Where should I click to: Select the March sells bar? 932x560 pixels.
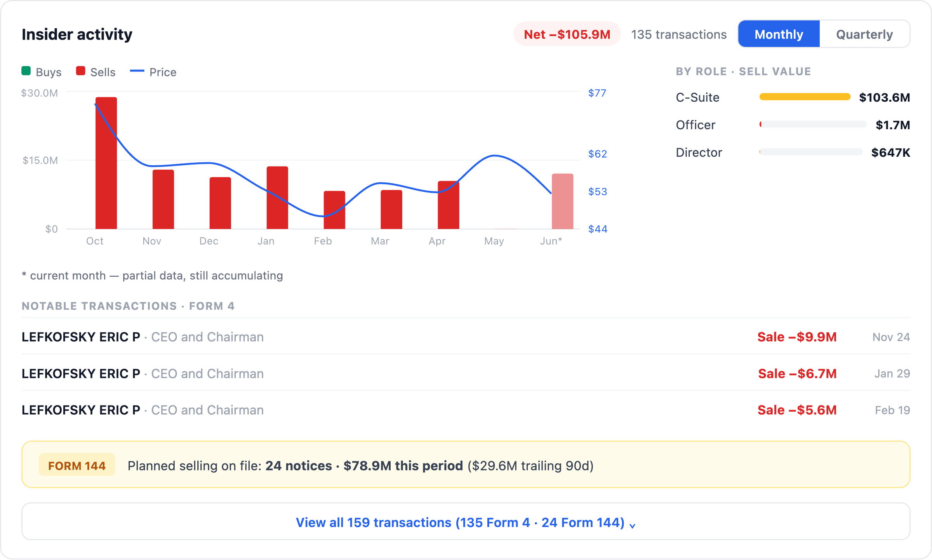pyautogui.click(x=391, y=210)
